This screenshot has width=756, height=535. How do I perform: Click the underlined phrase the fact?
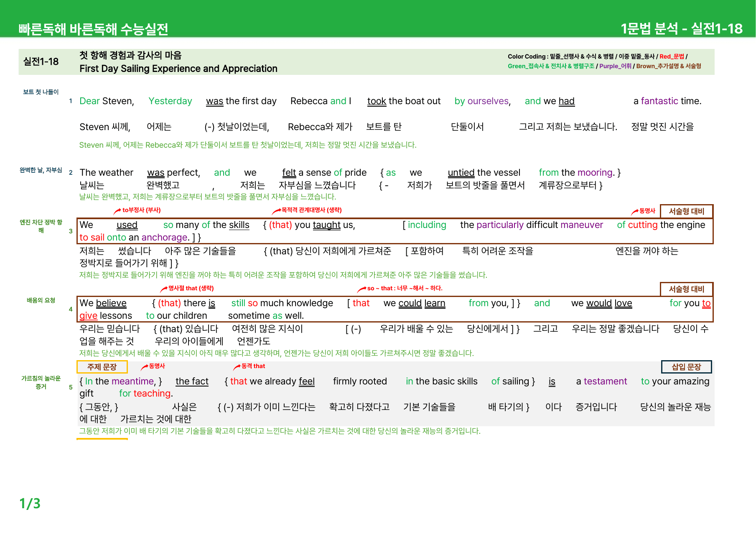tap(192, 381)
